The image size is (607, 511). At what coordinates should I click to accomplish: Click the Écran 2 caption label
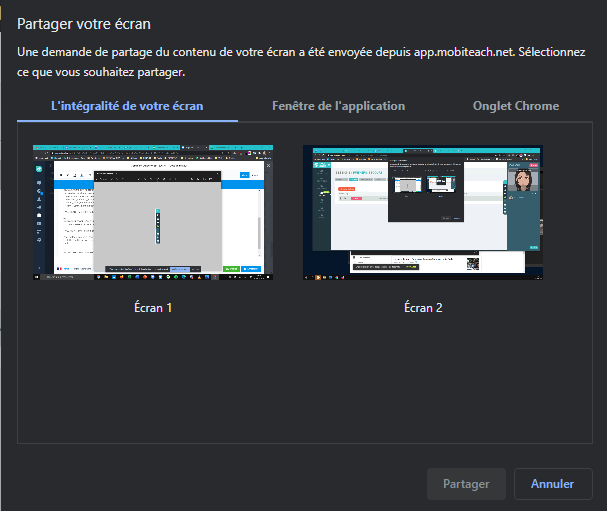[423, 308]
